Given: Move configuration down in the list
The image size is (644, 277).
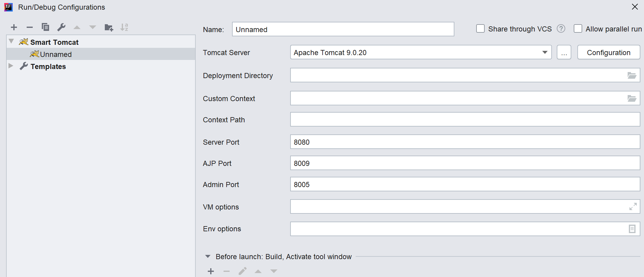Looking at the screenshot, I should point(93,27).
